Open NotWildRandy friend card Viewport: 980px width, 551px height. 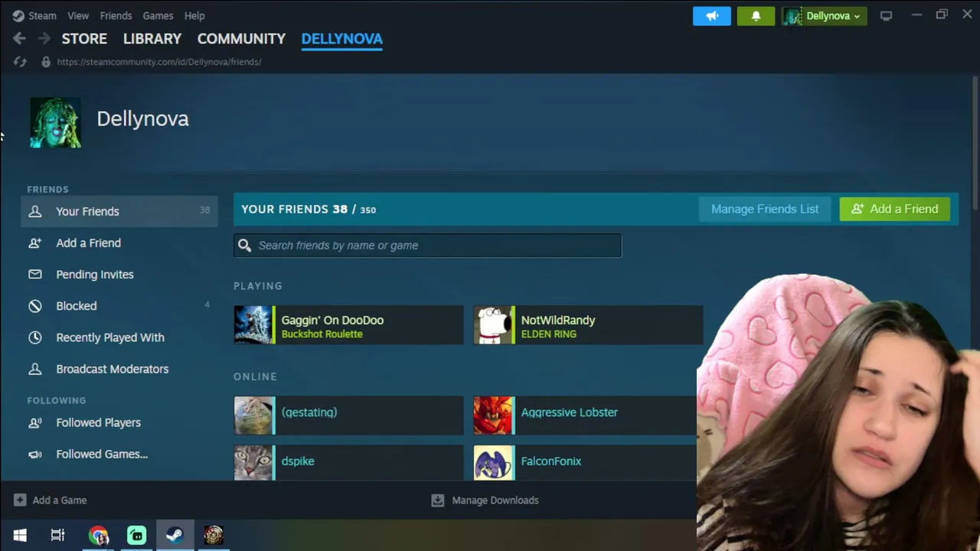pos(588,325)
